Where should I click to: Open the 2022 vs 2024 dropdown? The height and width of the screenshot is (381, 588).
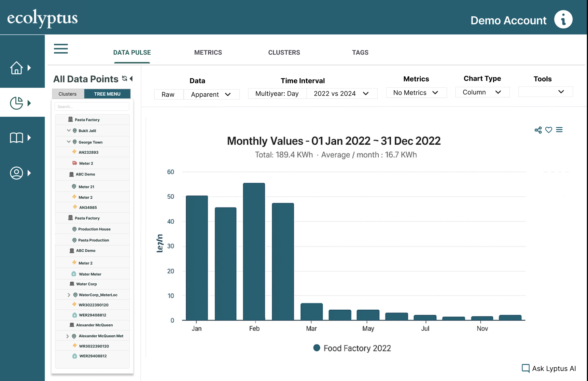pyautogui.click(x=341, y=94)
